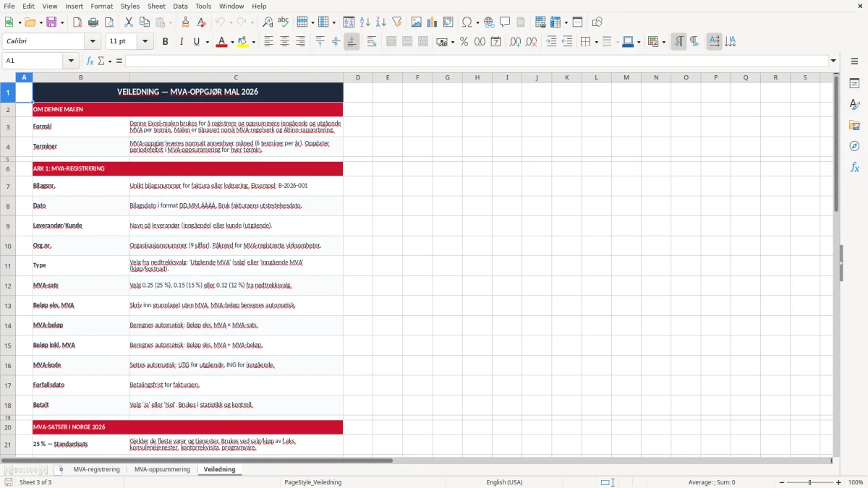
Task: Align cell text left
Action: tap(269, 42)
